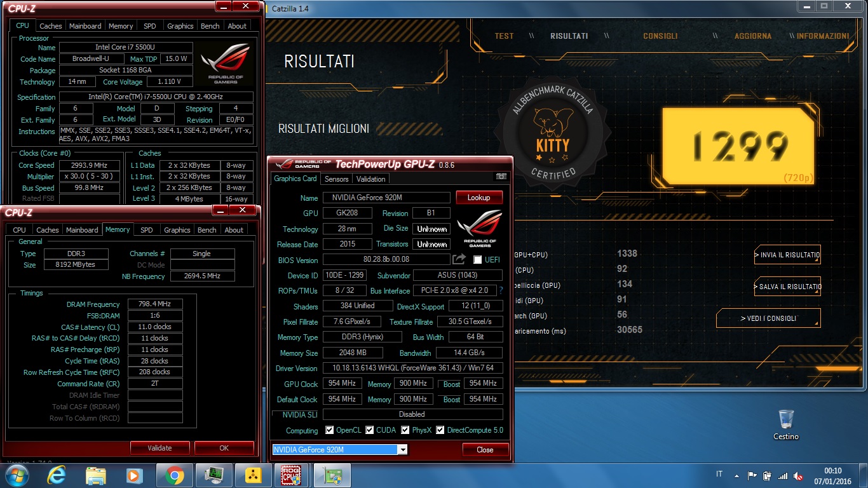868x488 pixels.
Task: Open INFORMAZIONI section in Catzilla menu
Action: point(823,36)
